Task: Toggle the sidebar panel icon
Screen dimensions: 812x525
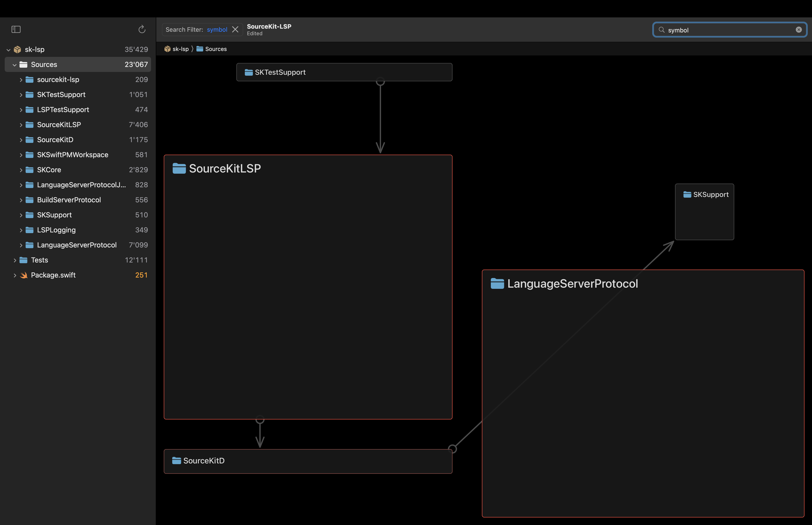Action: coord(16,29)
